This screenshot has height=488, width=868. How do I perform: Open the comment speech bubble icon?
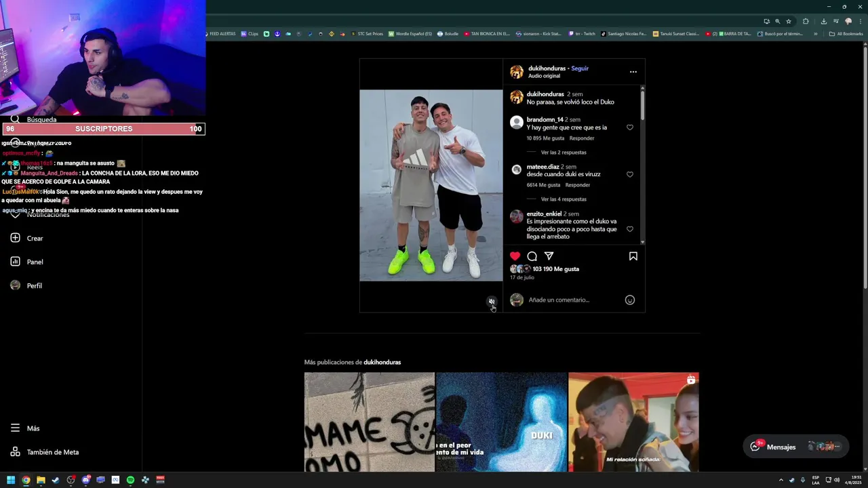pyautogui.click(x=532, y=256)
